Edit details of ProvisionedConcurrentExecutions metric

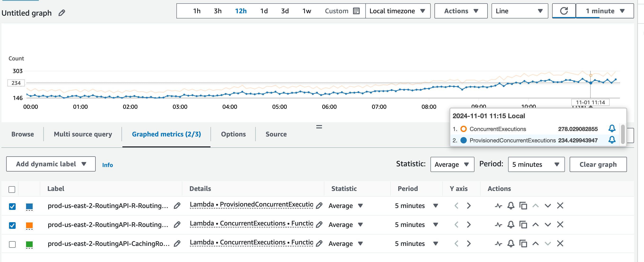click(x=319, y=206)
